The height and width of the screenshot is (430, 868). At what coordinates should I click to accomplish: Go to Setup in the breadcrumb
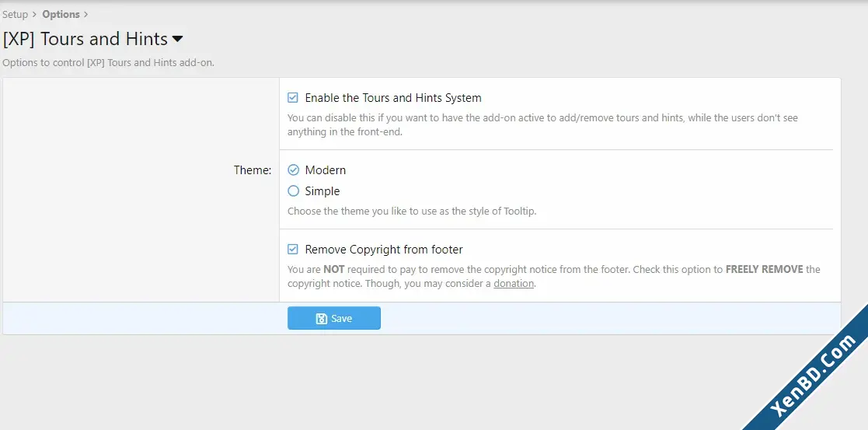(x=15, y=15)
